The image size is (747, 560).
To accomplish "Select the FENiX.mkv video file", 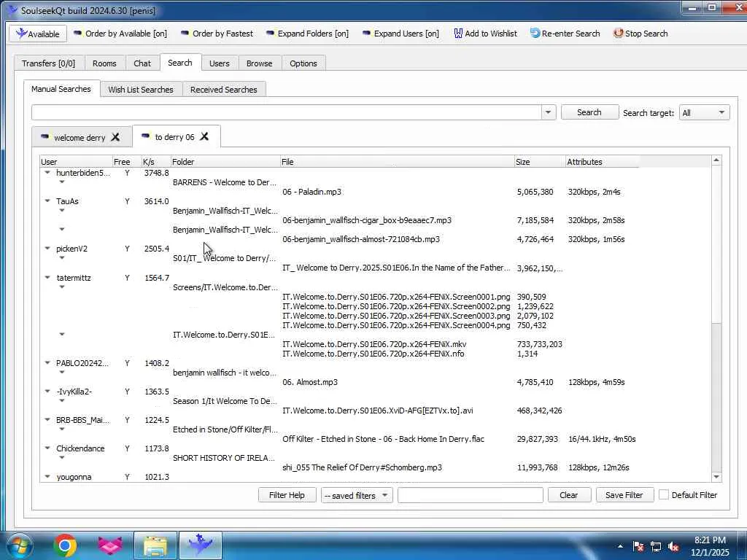I will (x=374, y=344).
